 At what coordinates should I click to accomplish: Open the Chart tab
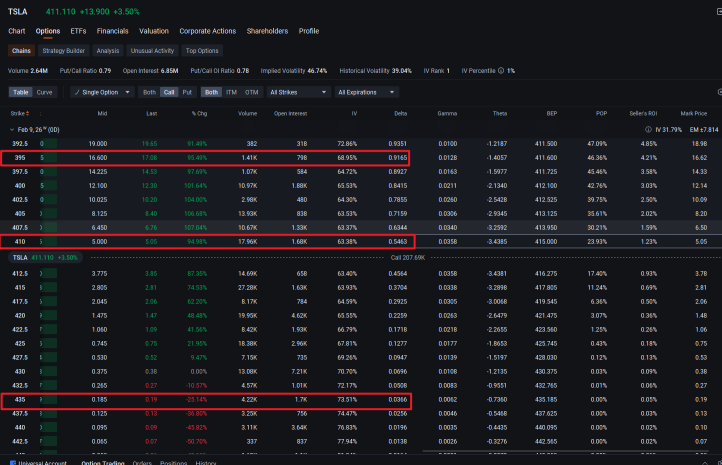pyautogui.click(x=17, y=31)
